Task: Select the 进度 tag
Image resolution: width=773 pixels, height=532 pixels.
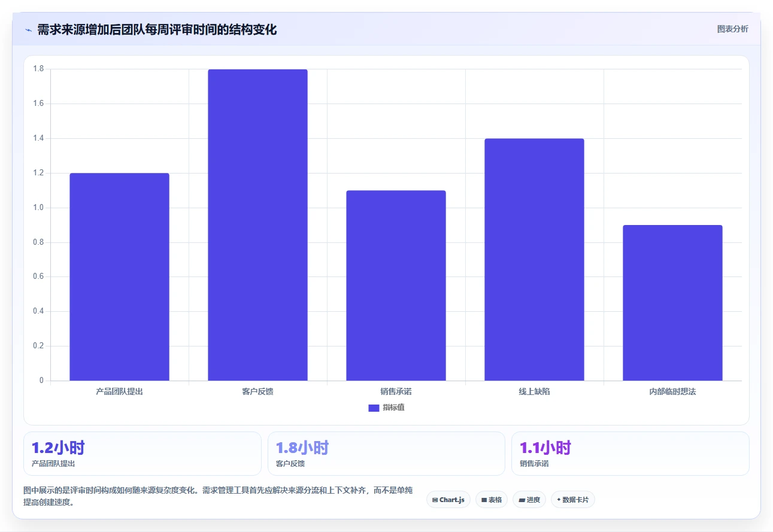Action: pos(529,500)
